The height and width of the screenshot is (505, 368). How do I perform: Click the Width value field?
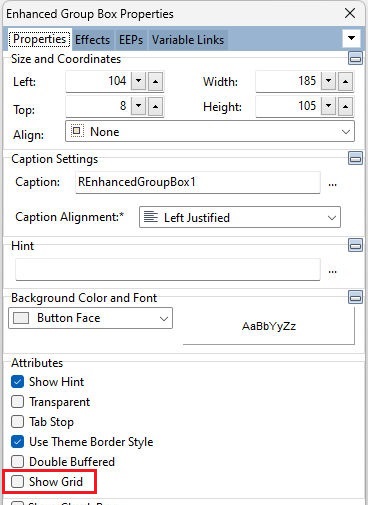288,81
